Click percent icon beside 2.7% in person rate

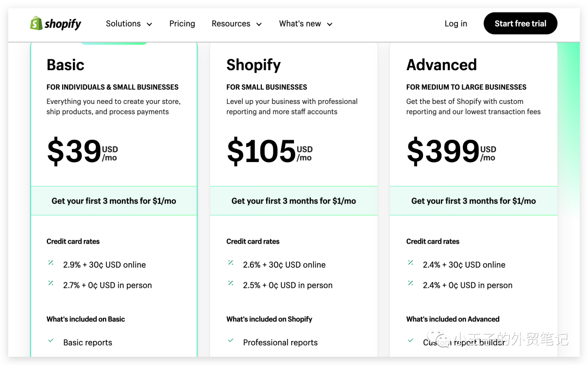tap(51, 283)
